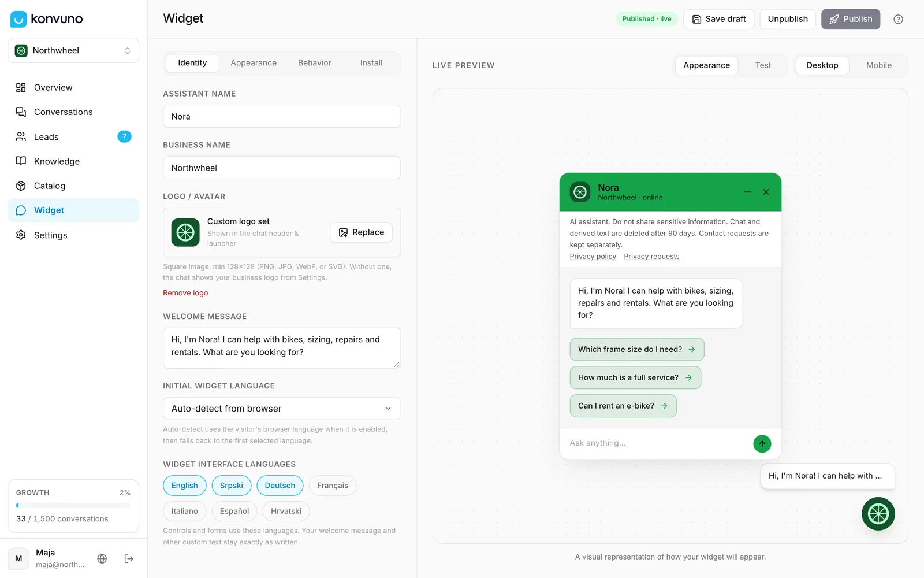Viewport: 924px width, 578px height.
Task: Click the Save draft button
Action: pyautogui.click(x=719, y=19)
